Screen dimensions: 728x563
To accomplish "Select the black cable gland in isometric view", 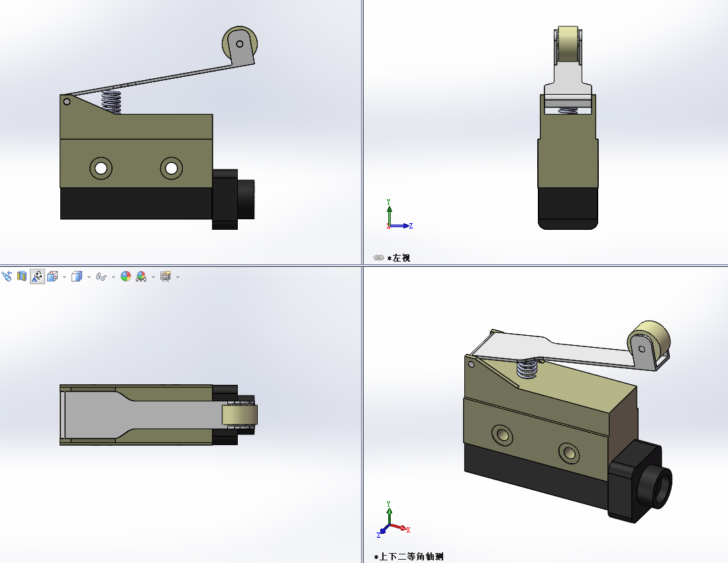I will 640,483.
